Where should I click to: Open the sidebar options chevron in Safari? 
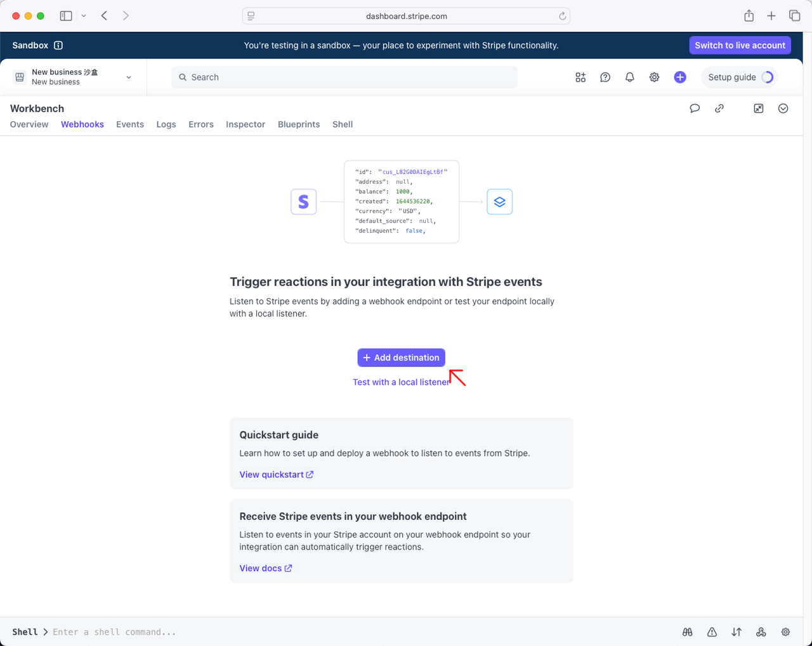(84, 16)
